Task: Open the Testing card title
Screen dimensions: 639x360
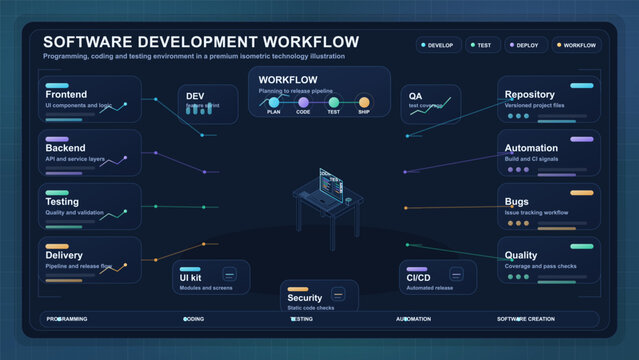Action: [x=62, y=202]
